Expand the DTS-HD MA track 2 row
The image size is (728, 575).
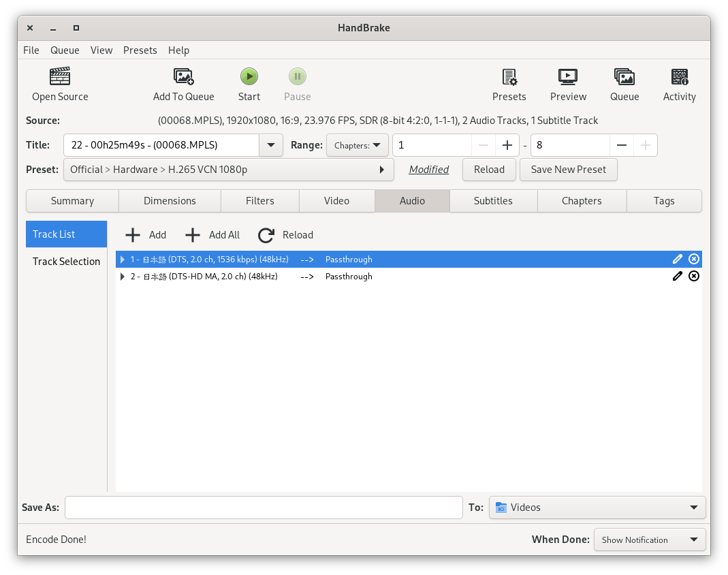[x=123, y=277]
